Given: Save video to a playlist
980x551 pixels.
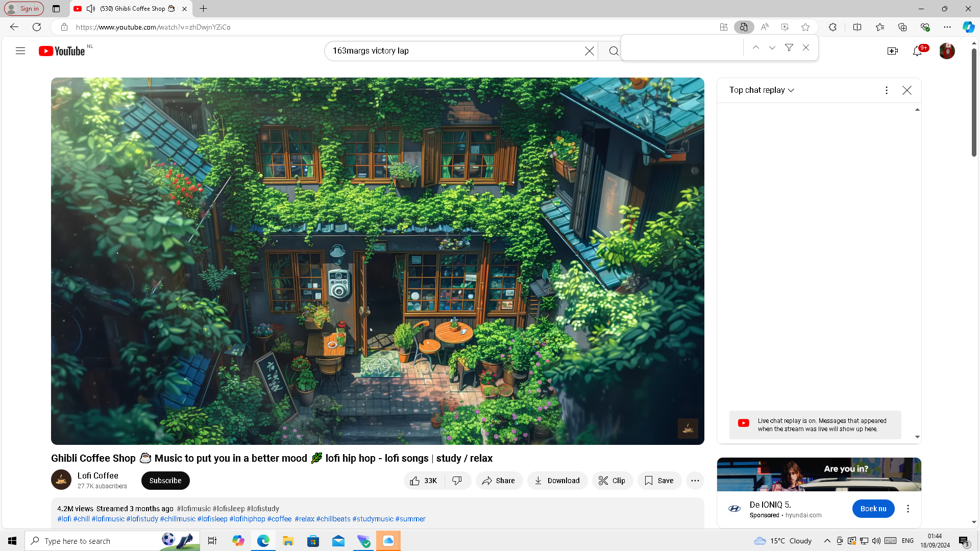Looking at the screenshot, I should pos(659,481).
